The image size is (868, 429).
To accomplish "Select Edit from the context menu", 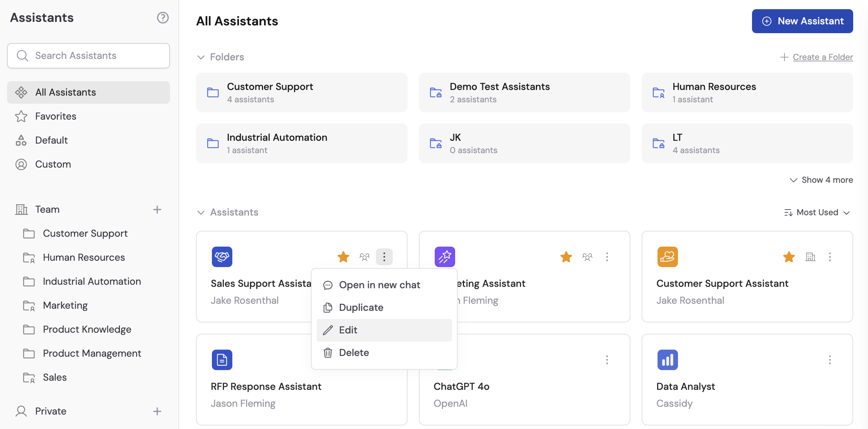I will coord(348,330).
